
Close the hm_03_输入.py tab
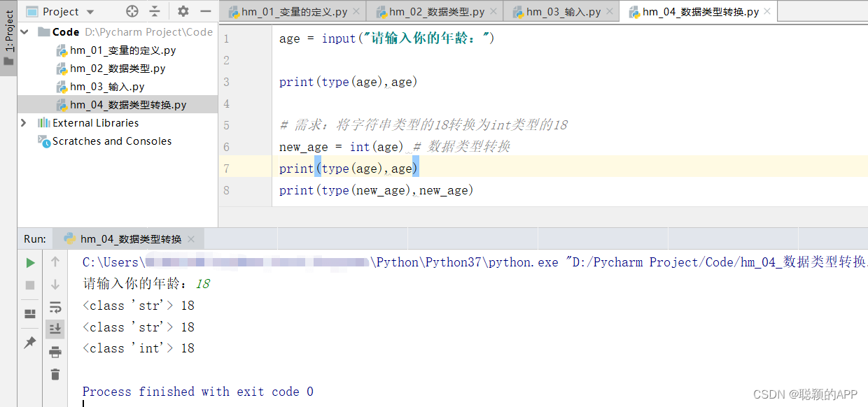pos(610,11)
